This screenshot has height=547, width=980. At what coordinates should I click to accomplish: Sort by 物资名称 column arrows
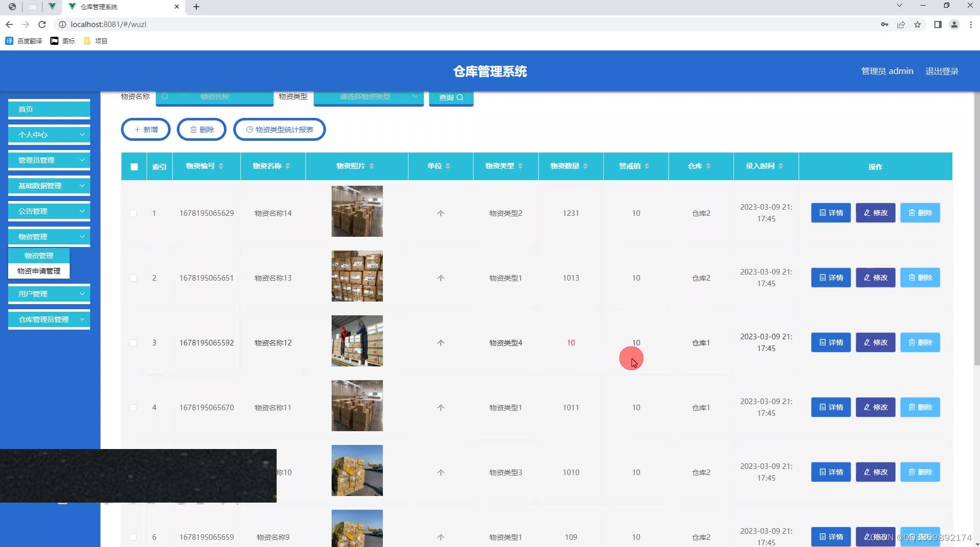288,166
